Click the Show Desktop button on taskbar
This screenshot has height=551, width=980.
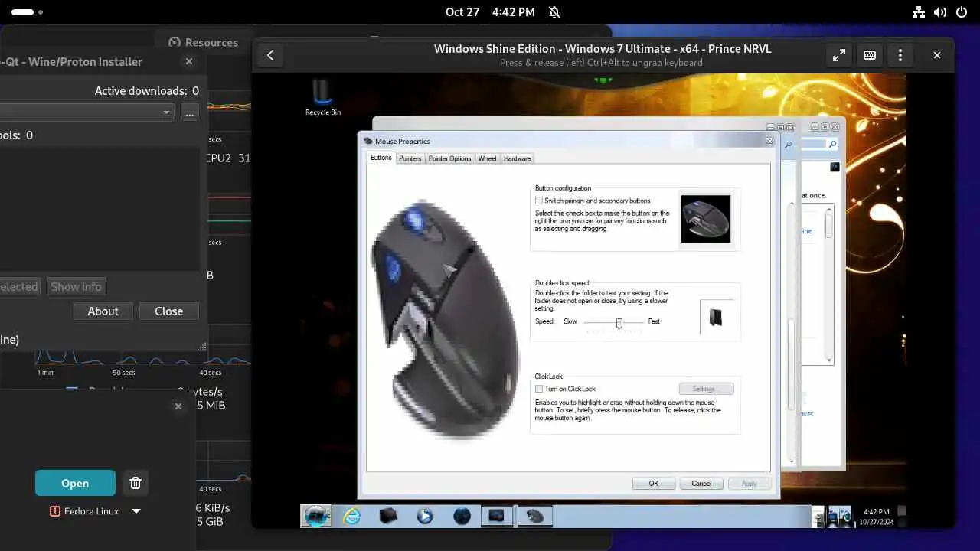(x=902, y=517)
